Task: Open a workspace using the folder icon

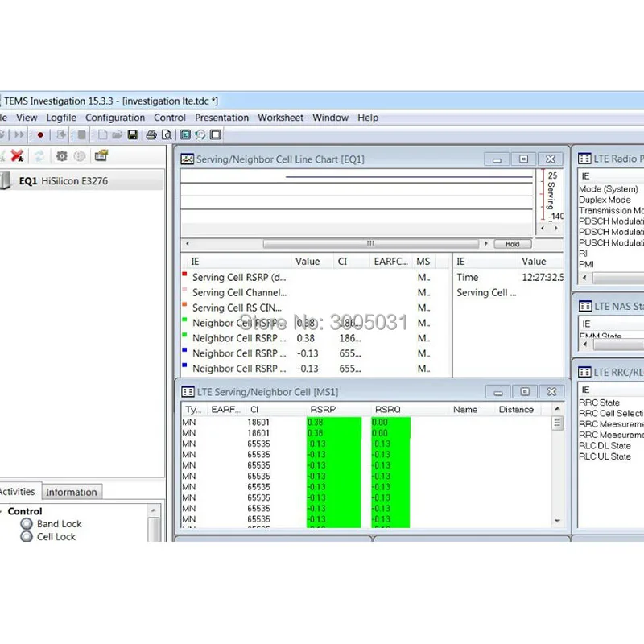Action: point(118,134)
